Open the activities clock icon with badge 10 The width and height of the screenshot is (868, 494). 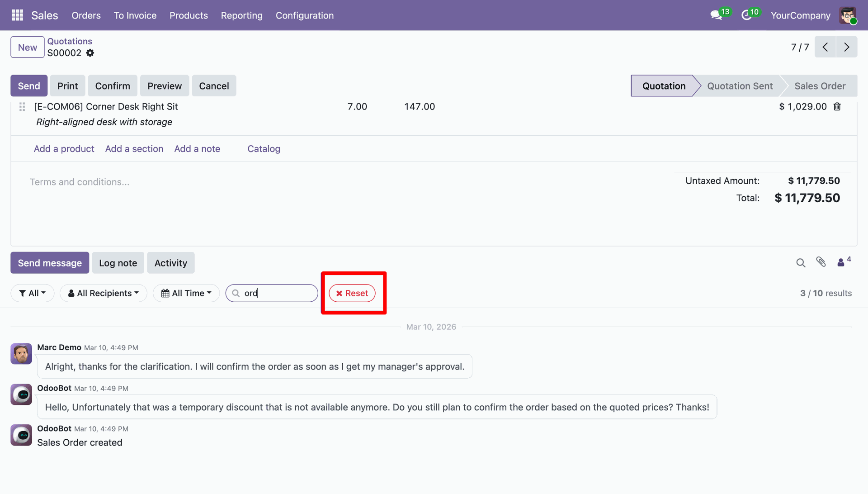pyautogui.click(x=746, y=15)
